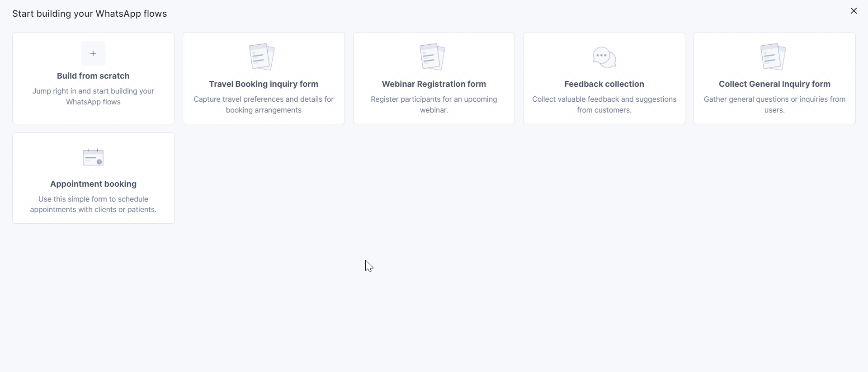Open the Collect General Inquiry form heading
868x372 pixels.
[x=775, y=84]
